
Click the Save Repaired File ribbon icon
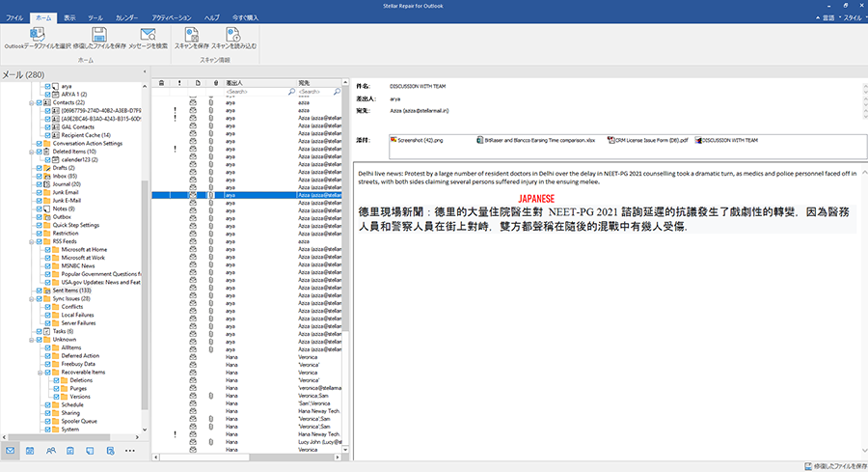pyautogui.click(x=99, y=35)
